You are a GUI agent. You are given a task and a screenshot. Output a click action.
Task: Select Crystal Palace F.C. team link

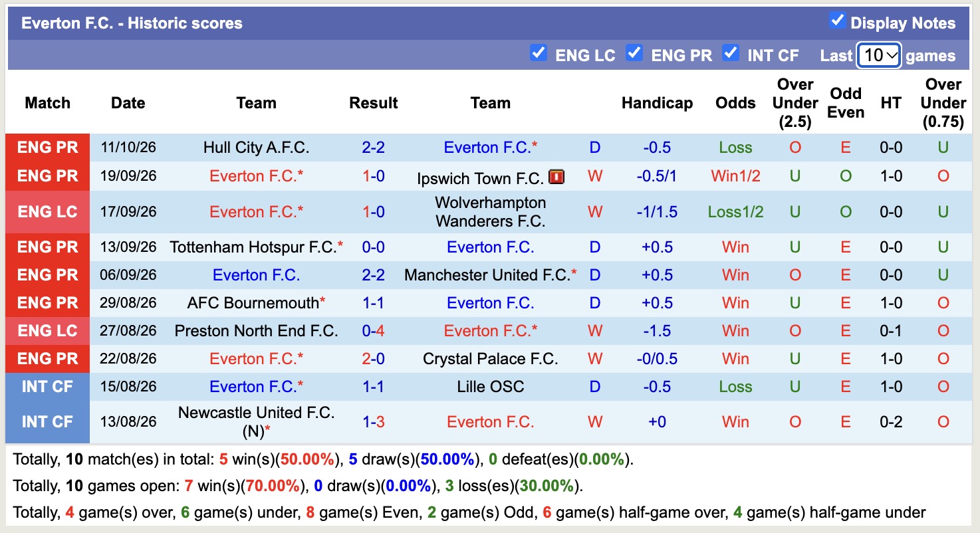click(x=491, y=359)
